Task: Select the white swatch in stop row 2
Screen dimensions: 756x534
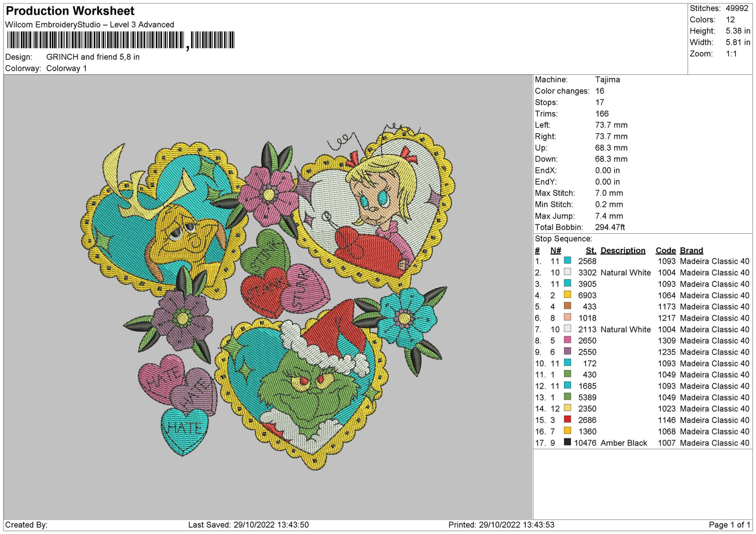Action: (567, 272)
